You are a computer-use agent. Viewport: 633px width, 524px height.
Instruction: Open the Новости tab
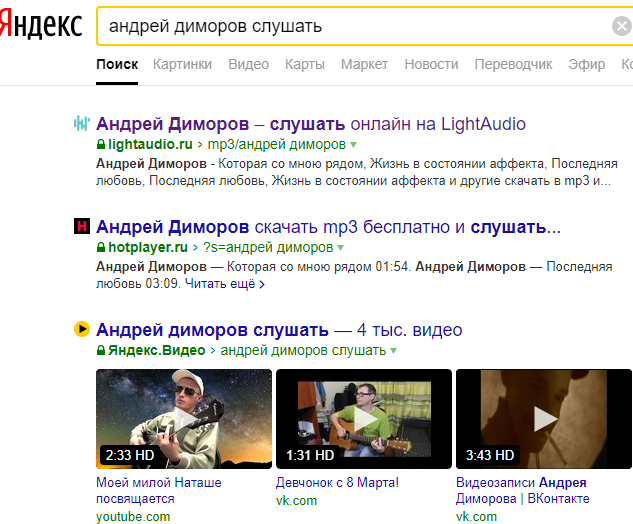point(431,64)
